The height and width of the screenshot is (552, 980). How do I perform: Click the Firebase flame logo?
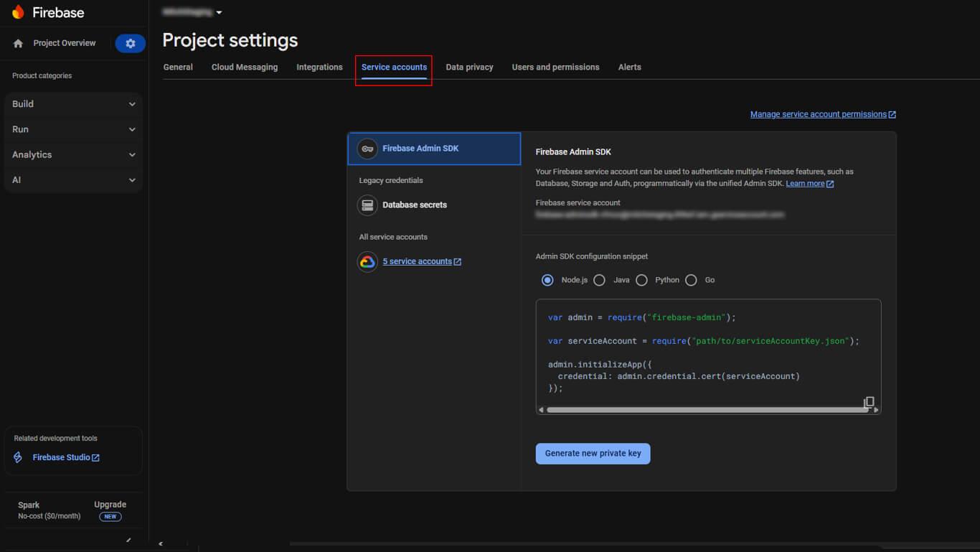[x=18, y=12]
